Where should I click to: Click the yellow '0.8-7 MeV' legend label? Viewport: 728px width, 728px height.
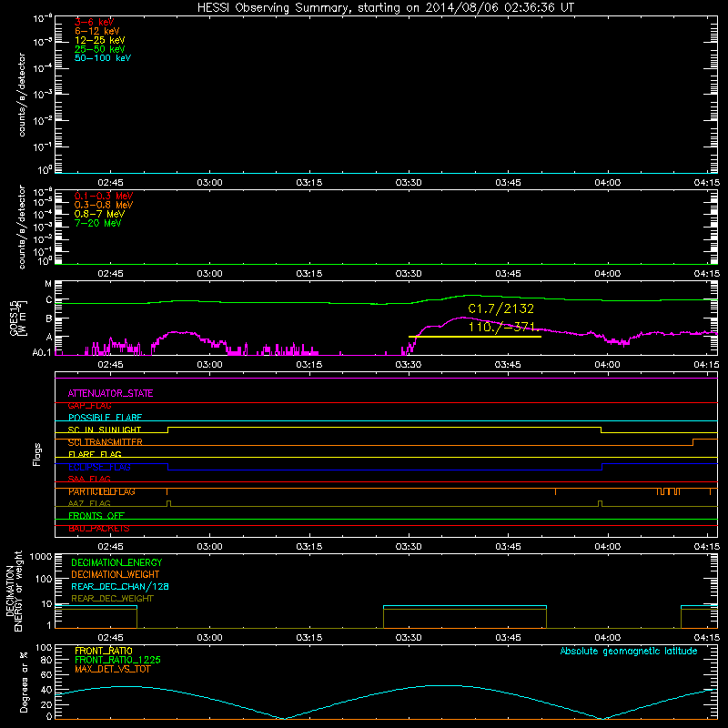click(99, 214)
